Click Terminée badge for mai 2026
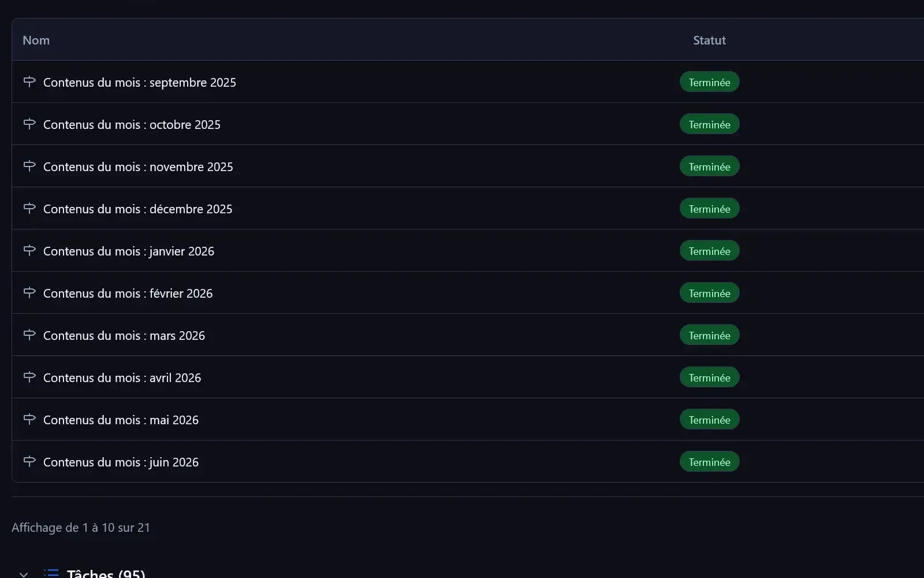Screen dimensions: 924x578 click(709, 420)
